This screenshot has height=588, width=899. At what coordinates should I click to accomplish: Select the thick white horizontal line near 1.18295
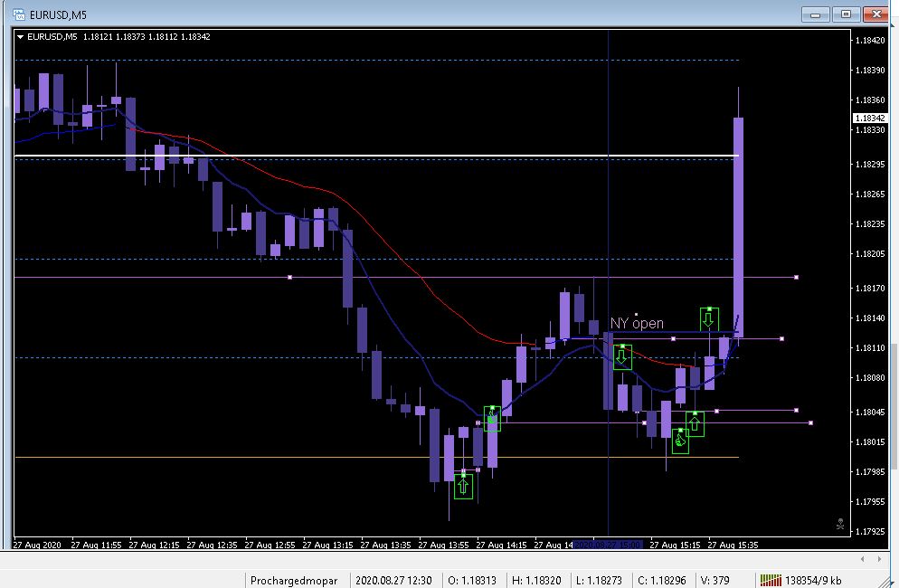coord(376,156)
